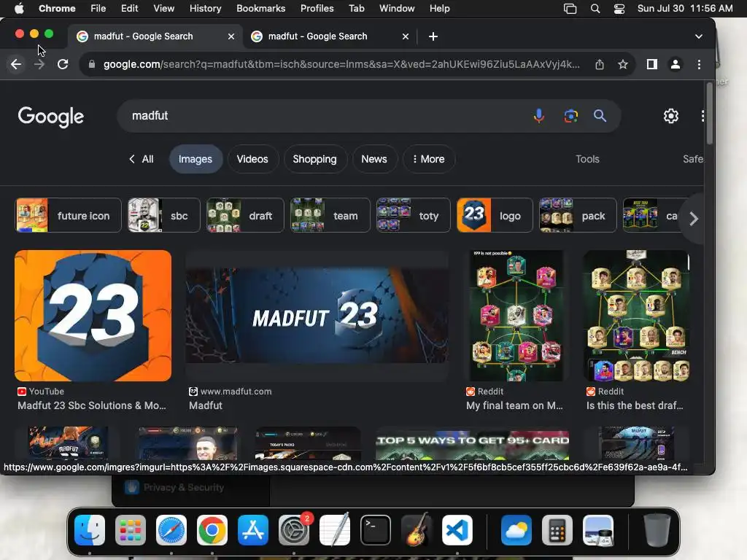
Task: Open the MADFUT 23 banner image
Action: point(317,316)
